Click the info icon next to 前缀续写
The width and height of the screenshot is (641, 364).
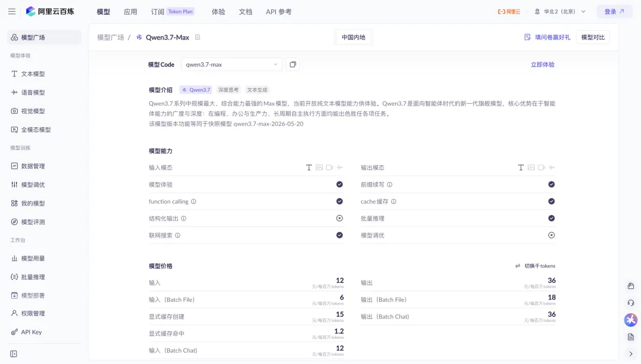[389, 184]
